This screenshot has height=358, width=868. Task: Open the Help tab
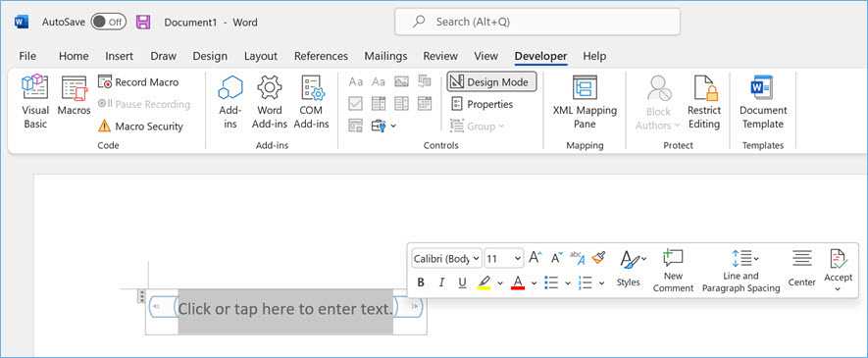594,56
